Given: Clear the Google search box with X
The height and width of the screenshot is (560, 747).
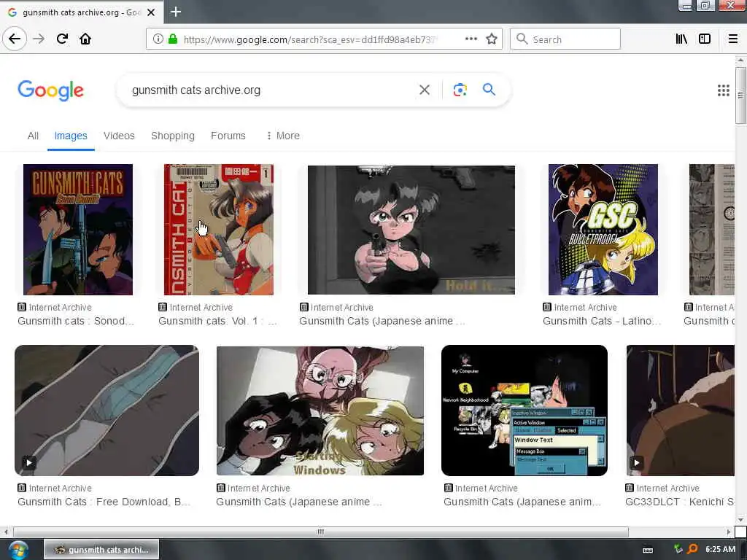Looking at the screenshot, I should 425,90.
